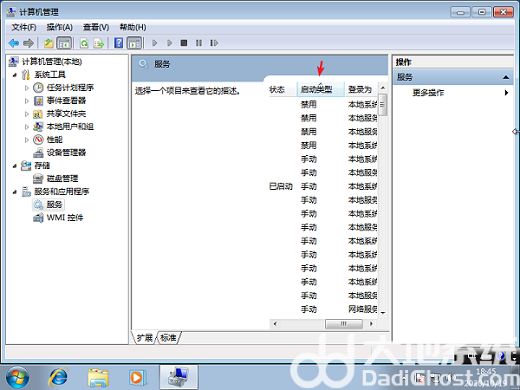Click the second Start service arrow icon
Screen dimensions: 520x390
pos(169,43)
